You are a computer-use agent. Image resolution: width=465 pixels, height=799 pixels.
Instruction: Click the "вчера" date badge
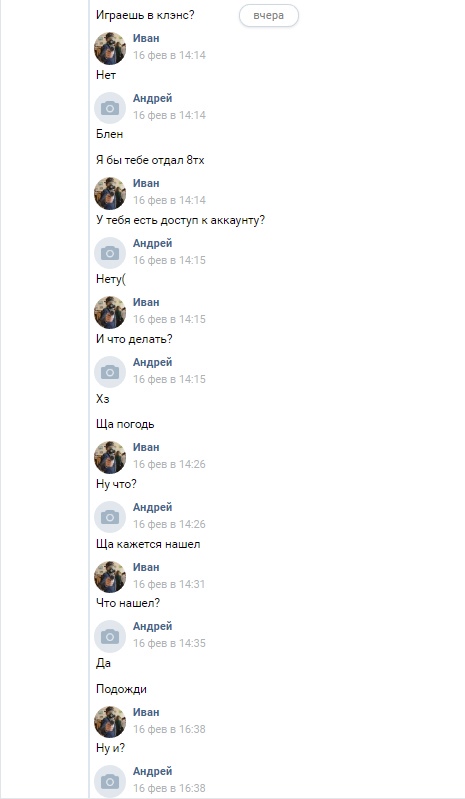coord(268,15)
